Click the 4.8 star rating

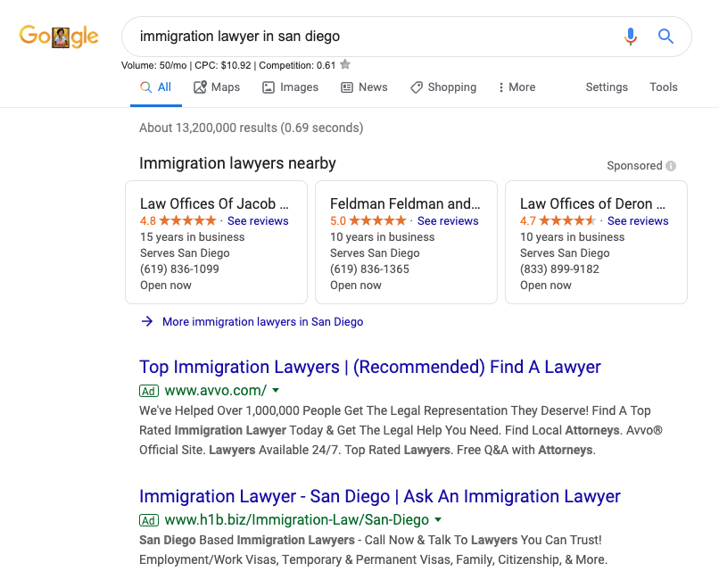[x=178, y=220]
